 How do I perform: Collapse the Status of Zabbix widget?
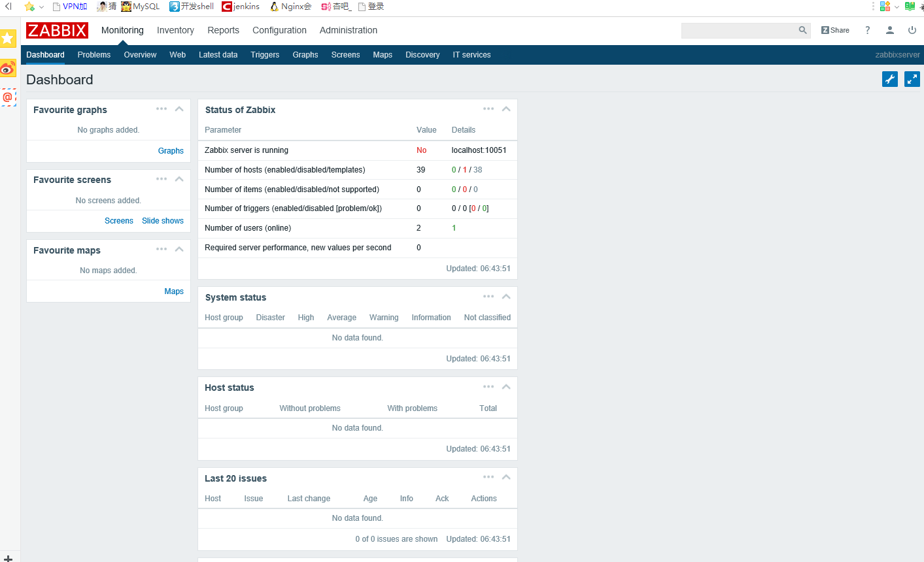click(x=506, y=109)
